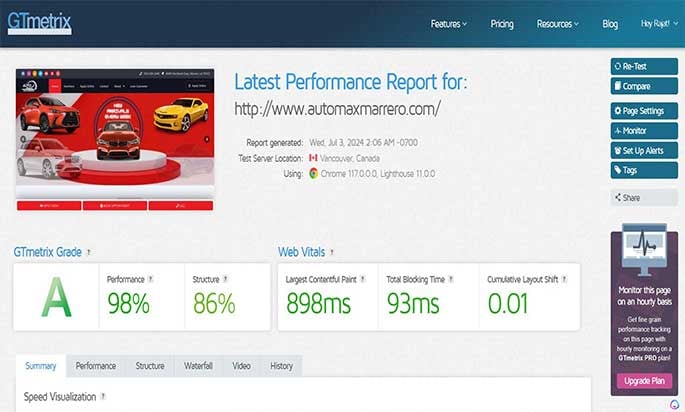
Task: Open the History tab
Action: pos(281,366)
